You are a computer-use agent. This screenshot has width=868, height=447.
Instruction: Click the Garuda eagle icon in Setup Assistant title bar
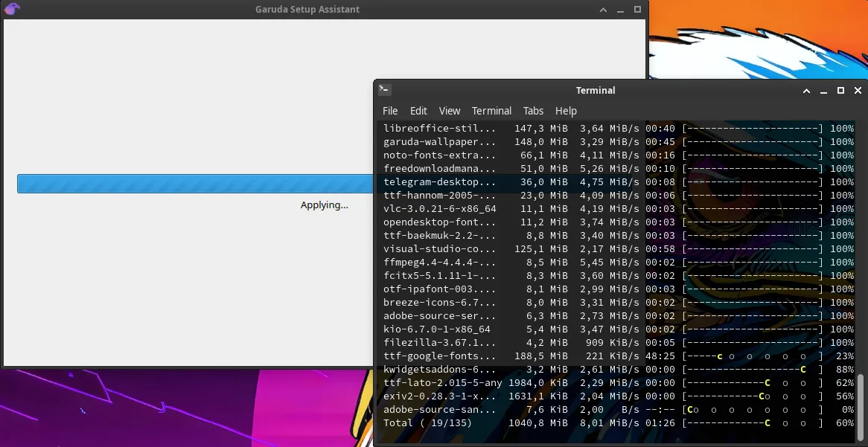[12, 9]
